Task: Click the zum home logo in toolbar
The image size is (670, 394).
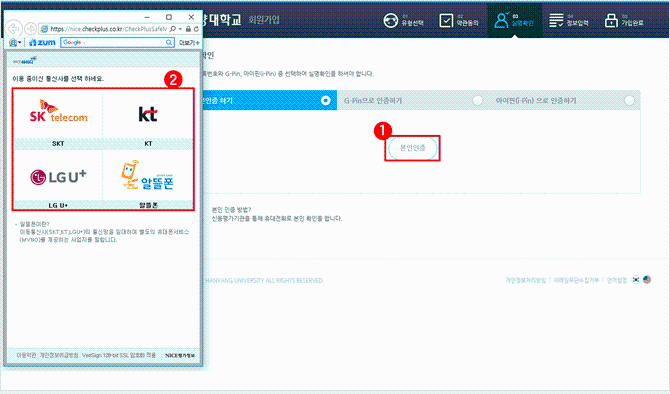Action: [x=42, y=42]
